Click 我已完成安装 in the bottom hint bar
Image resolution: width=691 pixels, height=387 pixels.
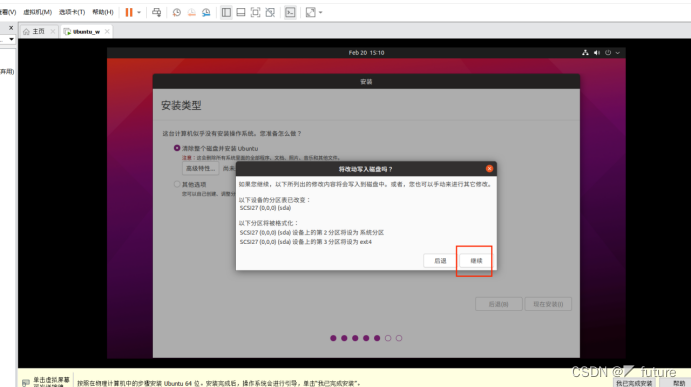pyautogui.click(x=634, y=383)
